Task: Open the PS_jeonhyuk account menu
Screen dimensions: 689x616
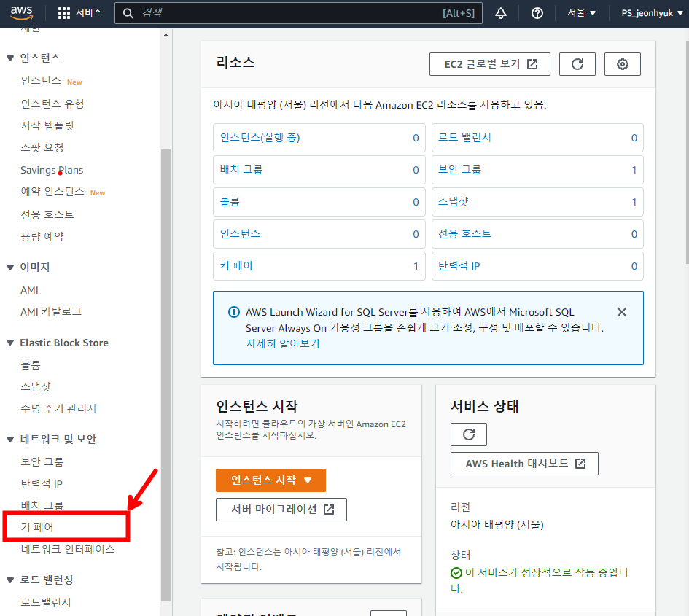Action: [x=652, y=13]
